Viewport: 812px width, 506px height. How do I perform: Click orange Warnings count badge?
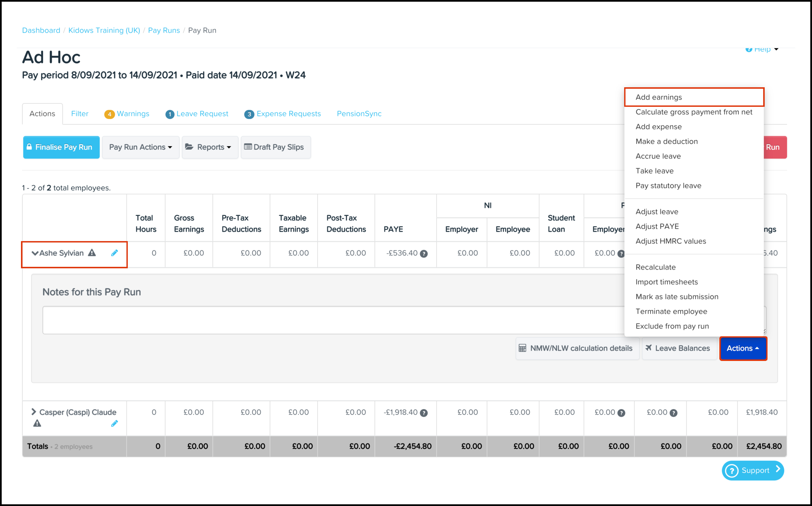click(109, 114)
